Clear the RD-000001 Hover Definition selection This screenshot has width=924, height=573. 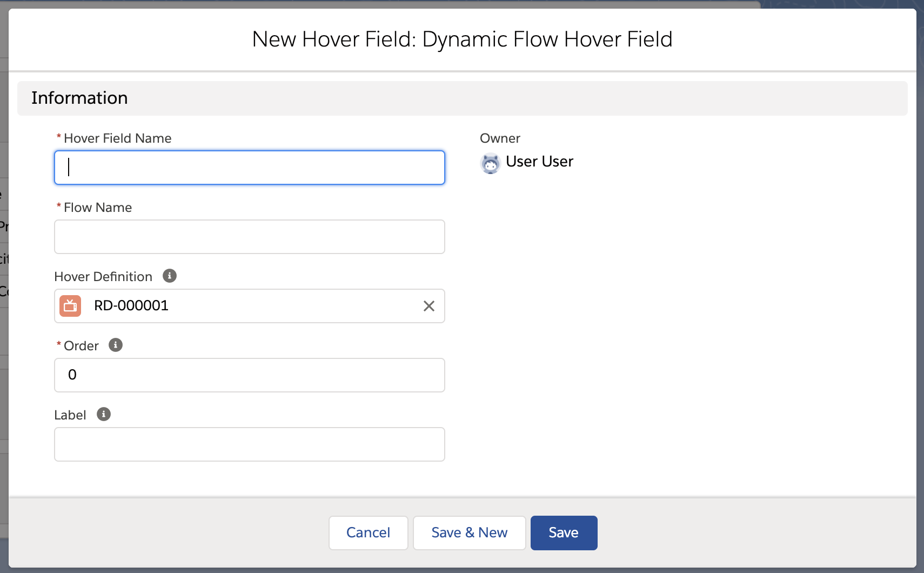(x=428, y=306)
